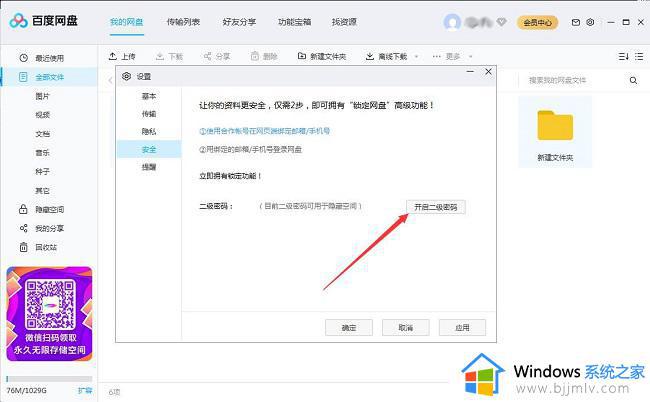Click the 离线下载 toolbar button
This screenshot has width=650, height=402.
(387, 56)
